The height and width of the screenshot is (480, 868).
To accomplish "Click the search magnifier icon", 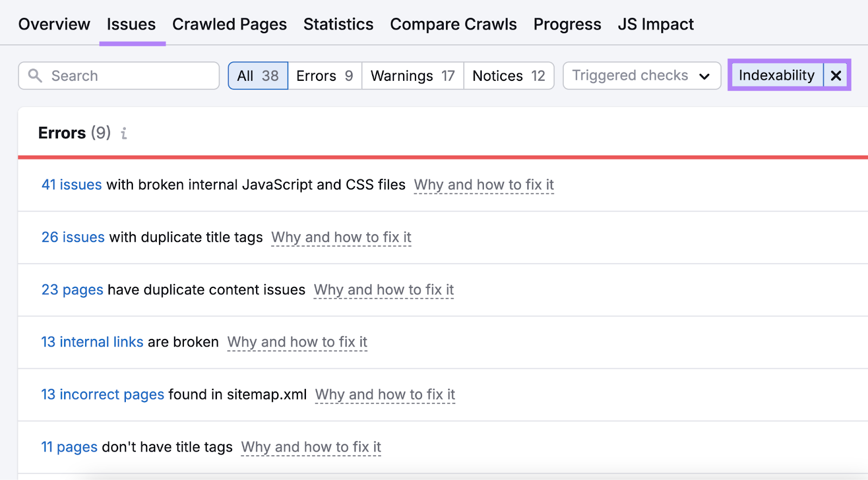I will click(35, 75).
